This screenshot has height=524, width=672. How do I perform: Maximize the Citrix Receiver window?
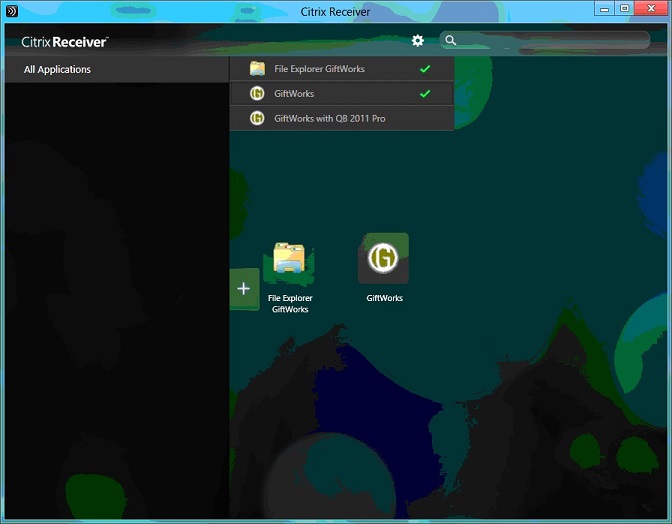coord(625,9)
